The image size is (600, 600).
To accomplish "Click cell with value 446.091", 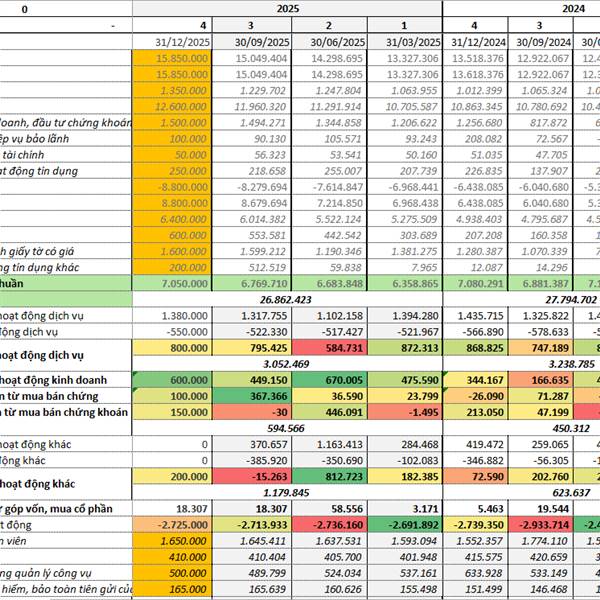I will click(329, 412).
